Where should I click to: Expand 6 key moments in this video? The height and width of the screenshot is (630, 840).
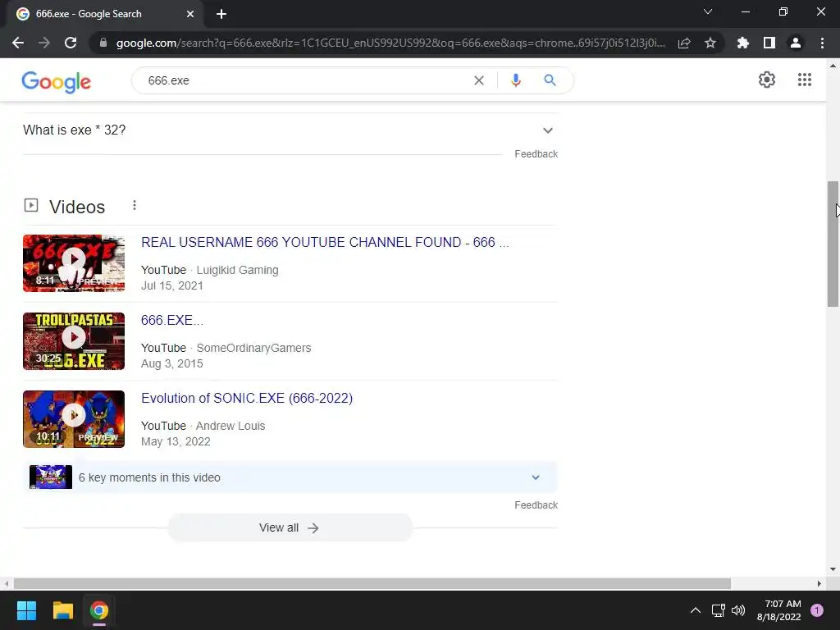[290, 477]
